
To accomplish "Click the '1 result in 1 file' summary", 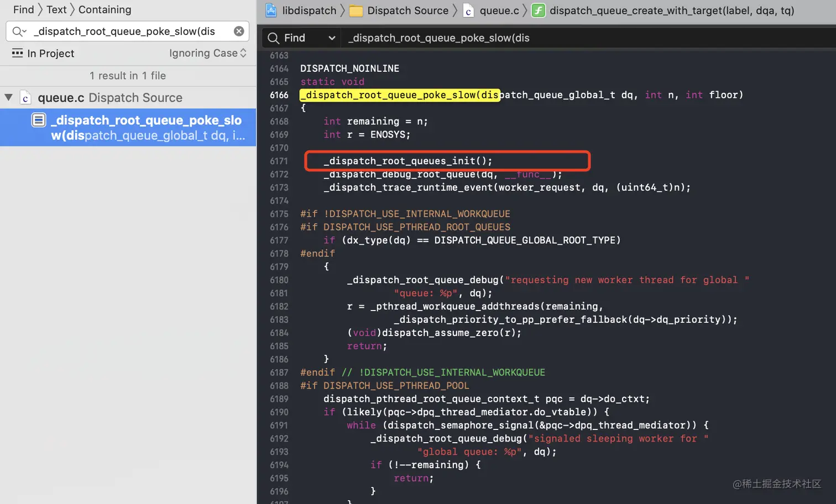I will tap(128, 76).
